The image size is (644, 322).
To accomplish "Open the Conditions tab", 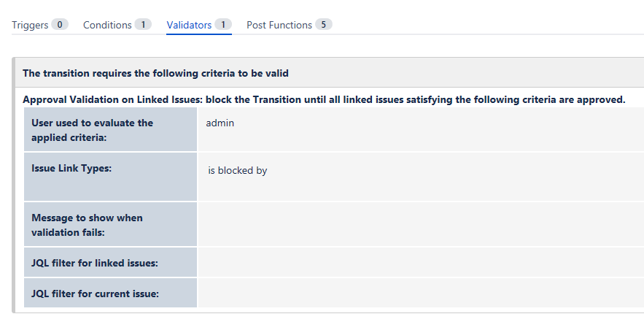I will (107, 25).
